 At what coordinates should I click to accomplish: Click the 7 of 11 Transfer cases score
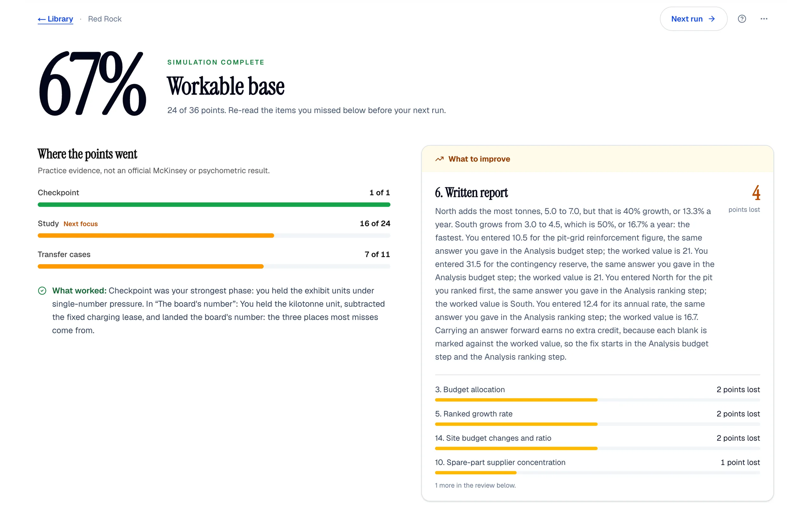coord(377,254)
